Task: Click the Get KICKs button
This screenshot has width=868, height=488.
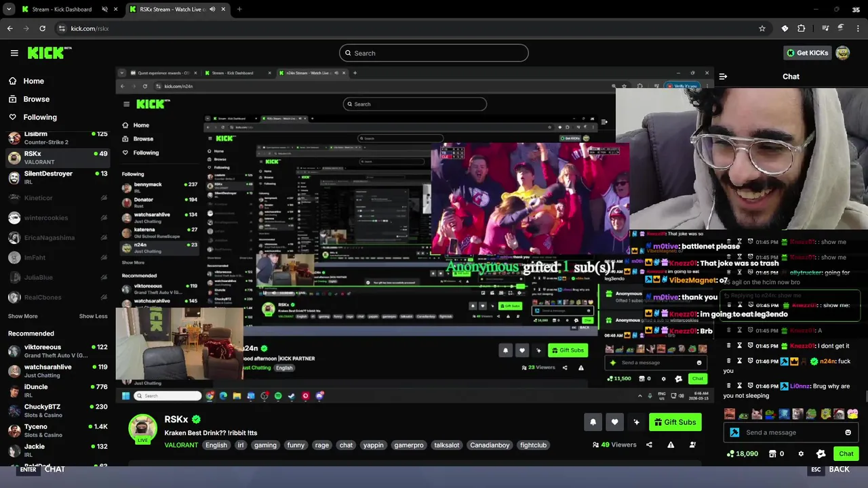Action: pos(807,53)
